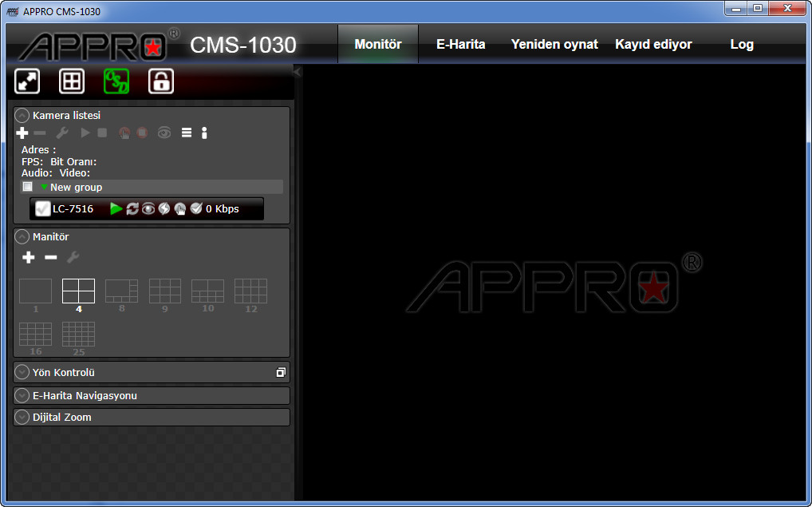The image size is (812, 507).
Task: Tick the New group checkbox
Action: pos(28,187)
